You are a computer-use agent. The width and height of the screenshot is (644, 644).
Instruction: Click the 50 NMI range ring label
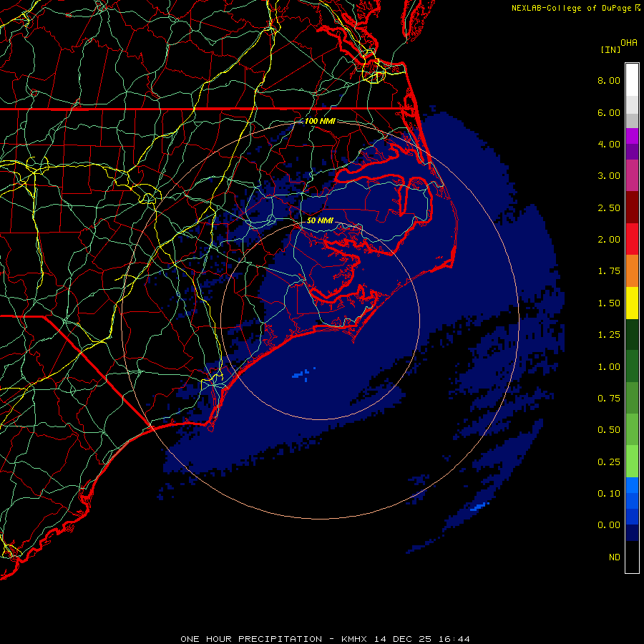click(320, 220)
